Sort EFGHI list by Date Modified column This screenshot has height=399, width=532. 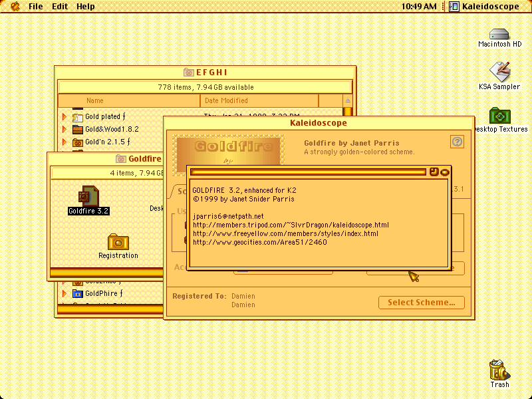[259, 100]
